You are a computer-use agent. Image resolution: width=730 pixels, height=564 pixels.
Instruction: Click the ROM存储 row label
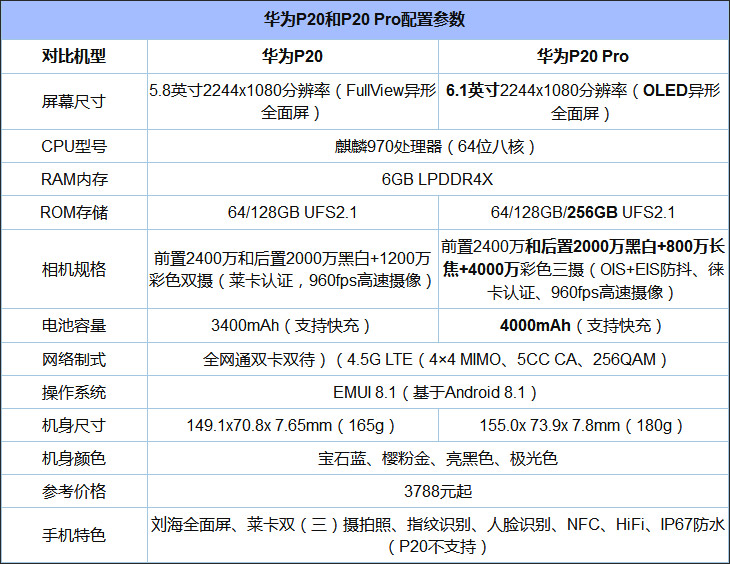pos(74,212)
